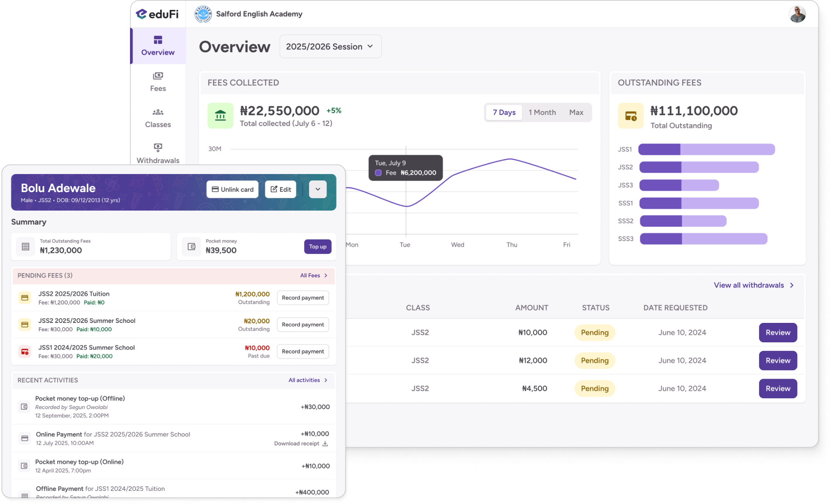
Task: Click the Online Payment card icon
Action: [25, 438]
